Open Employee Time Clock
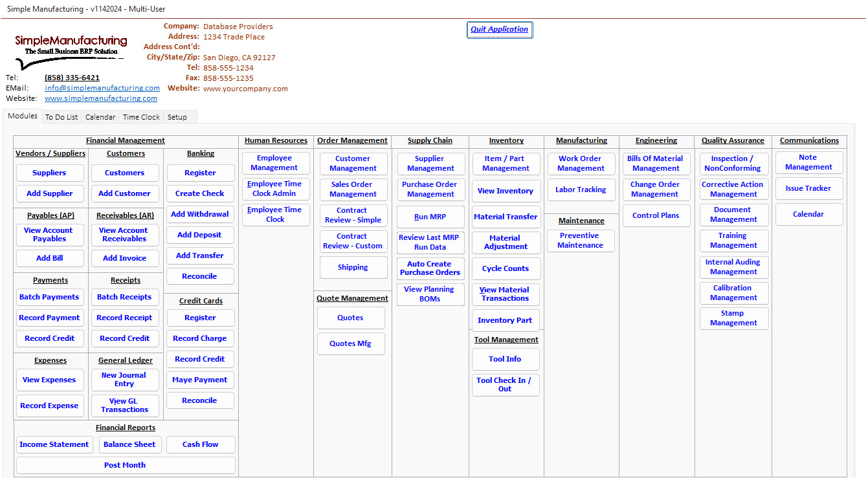This screenshot has width=868, height=478. (276, 215)
